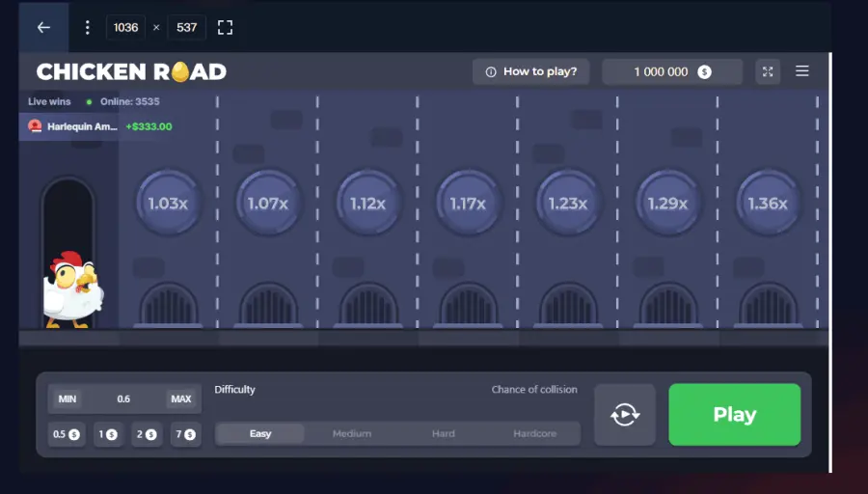Click the 1.03x multiplier coin
The image size is (868, 494).
pos(168,204)
